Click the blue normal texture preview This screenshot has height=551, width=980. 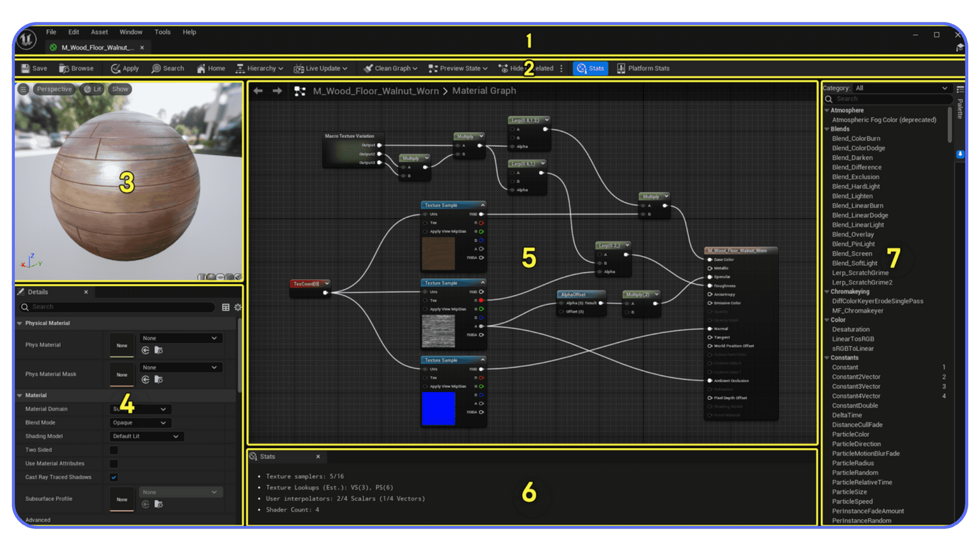438,409
